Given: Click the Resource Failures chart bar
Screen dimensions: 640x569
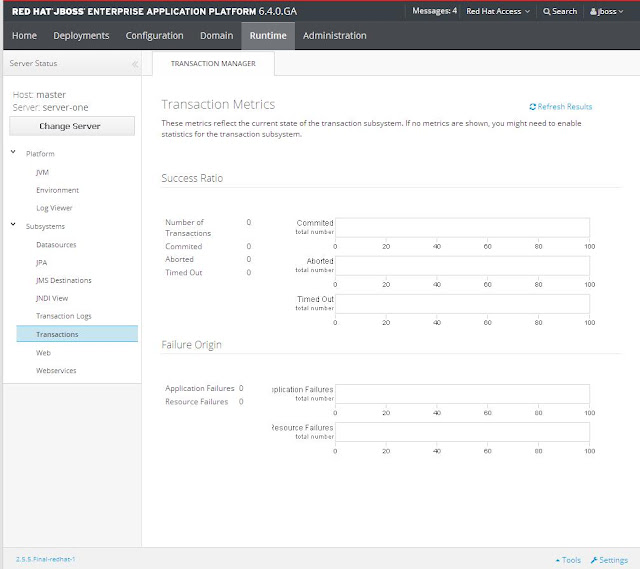Looking at the screenshot, I should click(462, 432).
